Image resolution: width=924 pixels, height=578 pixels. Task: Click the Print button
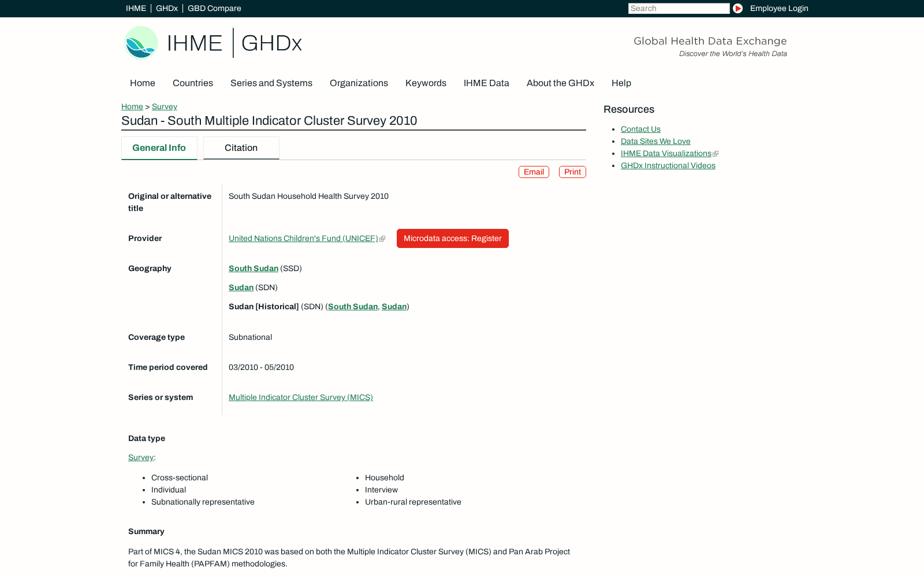tap(572, 172)
